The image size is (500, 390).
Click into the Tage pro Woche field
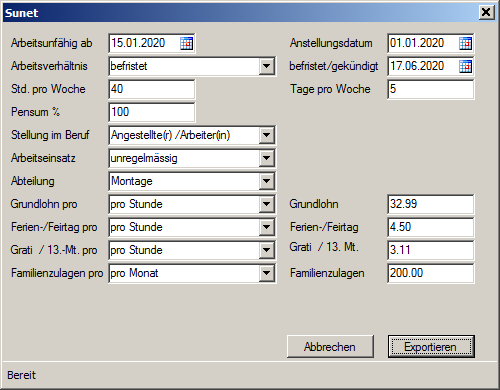[x=431, y=89]
